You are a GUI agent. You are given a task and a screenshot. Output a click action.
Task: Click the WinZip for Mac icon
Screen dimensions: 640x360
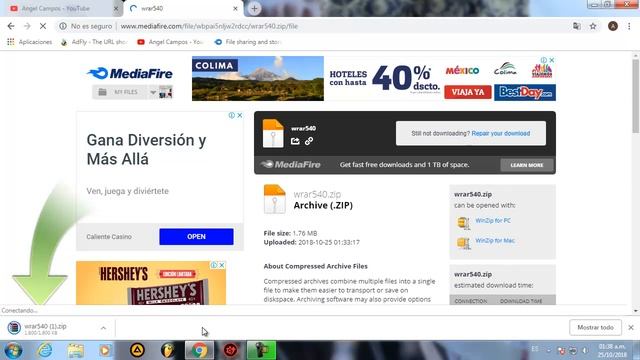[x=463, y=243]
